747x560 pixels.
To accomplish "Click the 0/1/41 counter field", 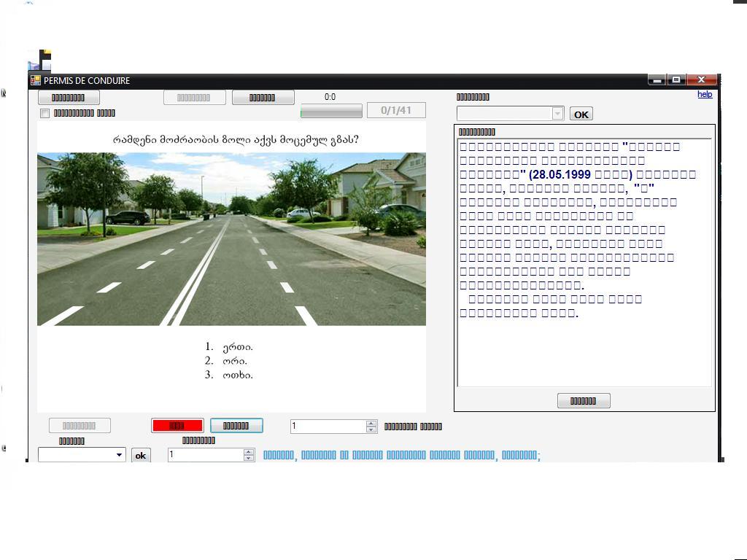I will click(396, 111).
